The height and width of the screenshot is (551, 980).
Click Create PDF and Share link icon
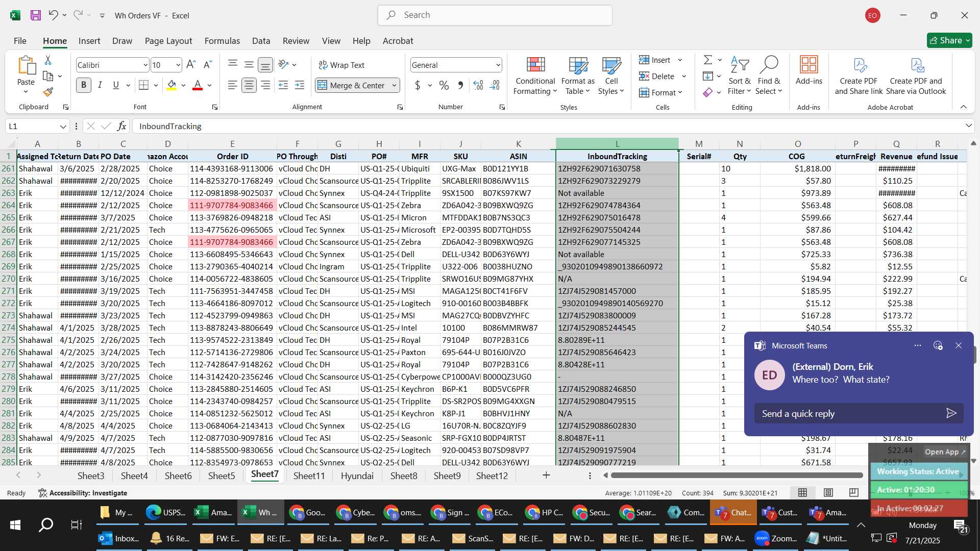[859, 76]
